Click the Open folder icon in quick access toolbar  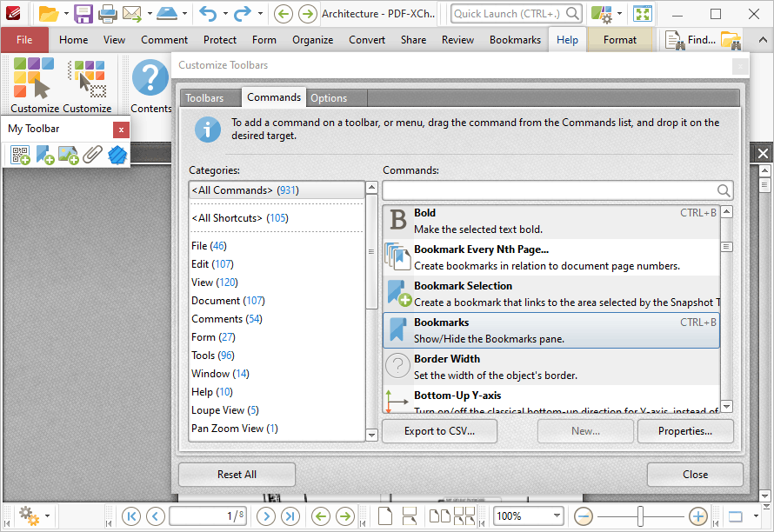(x=49, y=14)
